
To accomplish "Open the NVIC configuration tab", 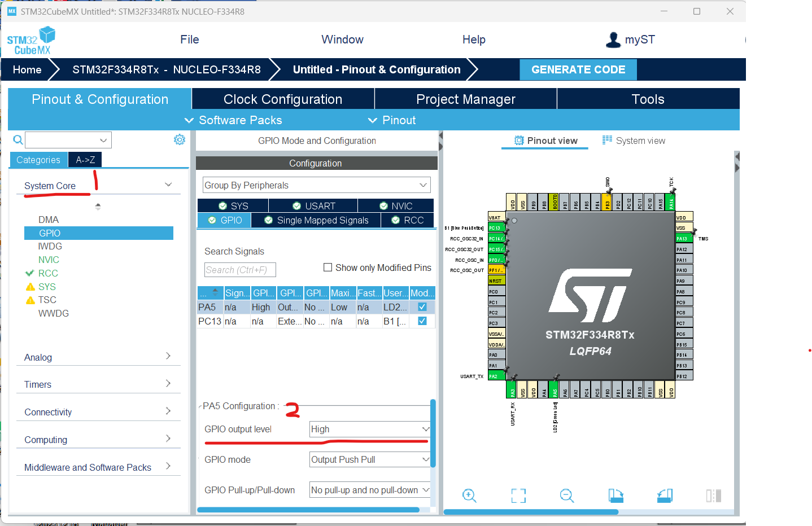I will tap(396, 206).
